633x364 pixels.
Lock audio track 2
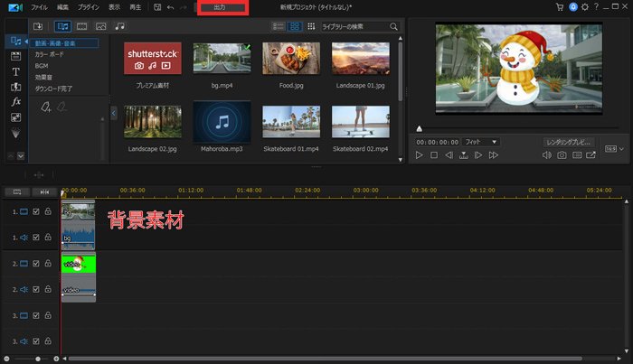pos(48,289)
